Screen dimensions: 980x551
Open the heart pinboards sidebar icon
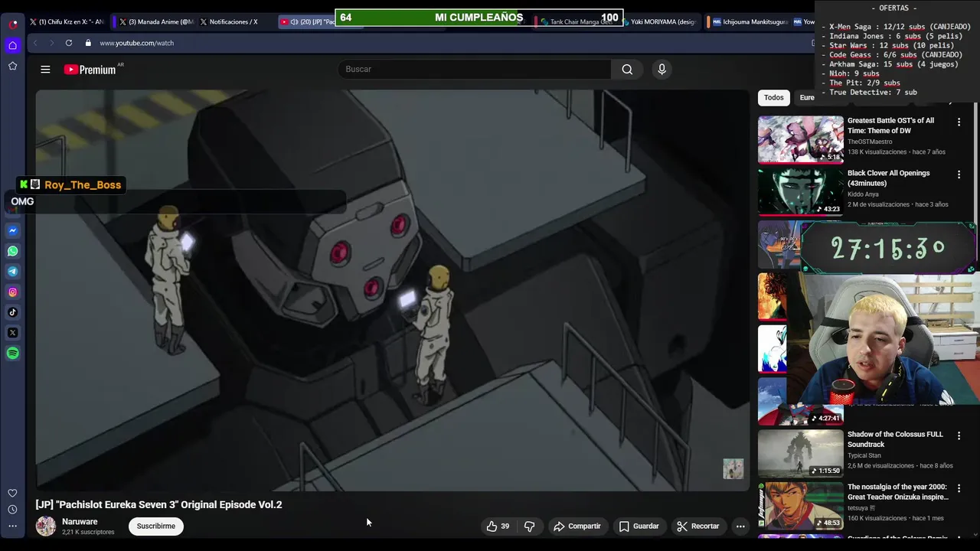tap(12, 493)
